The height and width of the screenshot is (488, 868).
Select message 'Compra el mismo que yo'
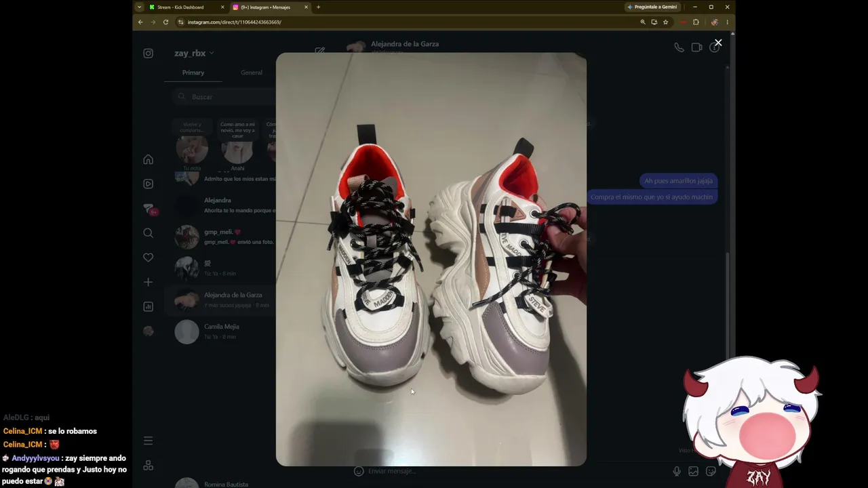click(651, 197)
